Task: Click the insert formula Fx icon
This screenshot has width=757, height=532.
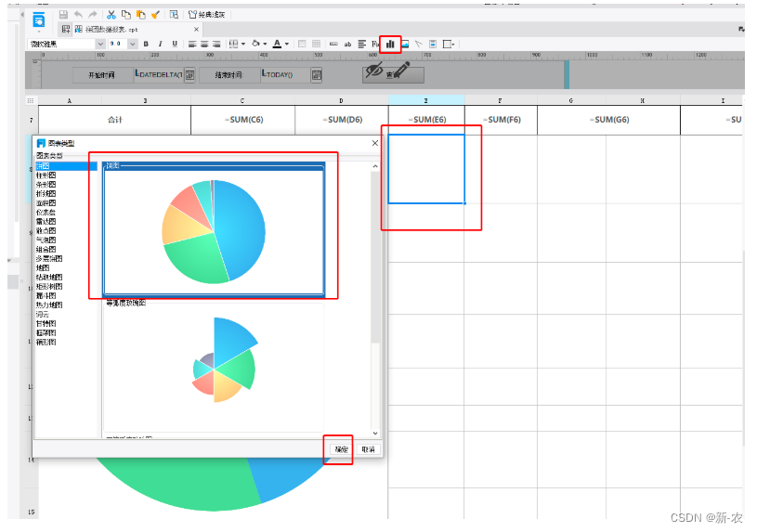Action: 375,44
